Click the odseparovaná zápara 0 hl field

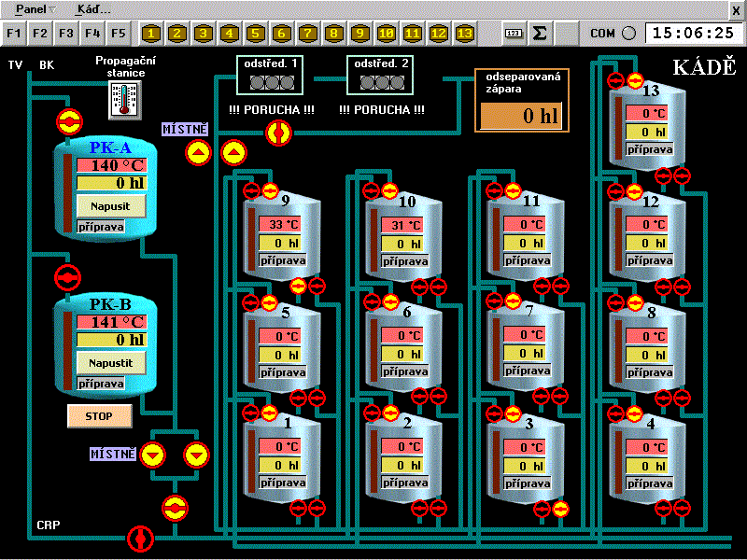(x=521, y=116)
